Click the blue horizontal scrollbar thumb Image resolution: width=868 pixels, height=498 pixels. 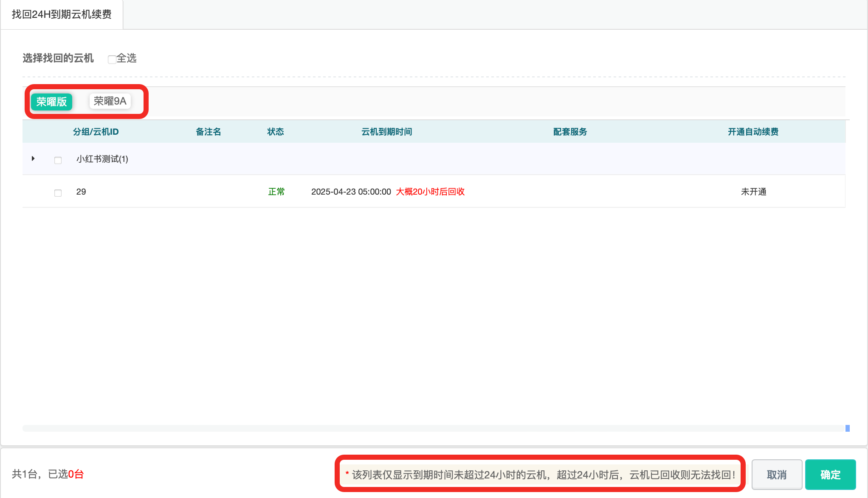[x=847, y=428]
